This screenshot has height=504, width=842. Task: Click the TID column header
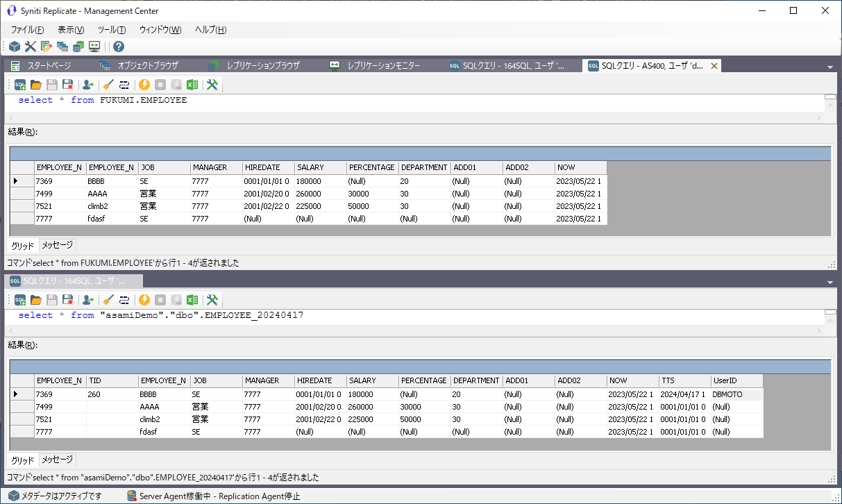click(112, 380)
